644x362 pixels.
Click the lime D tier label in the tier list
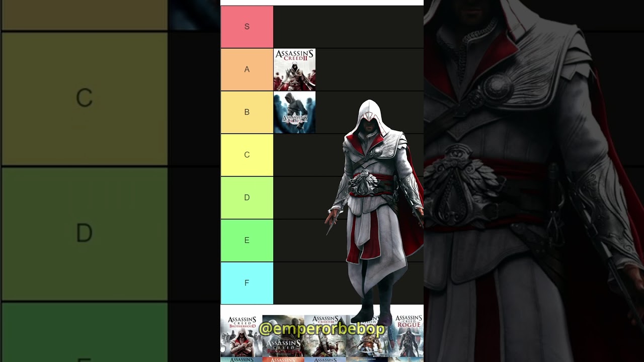pos(247,198)
